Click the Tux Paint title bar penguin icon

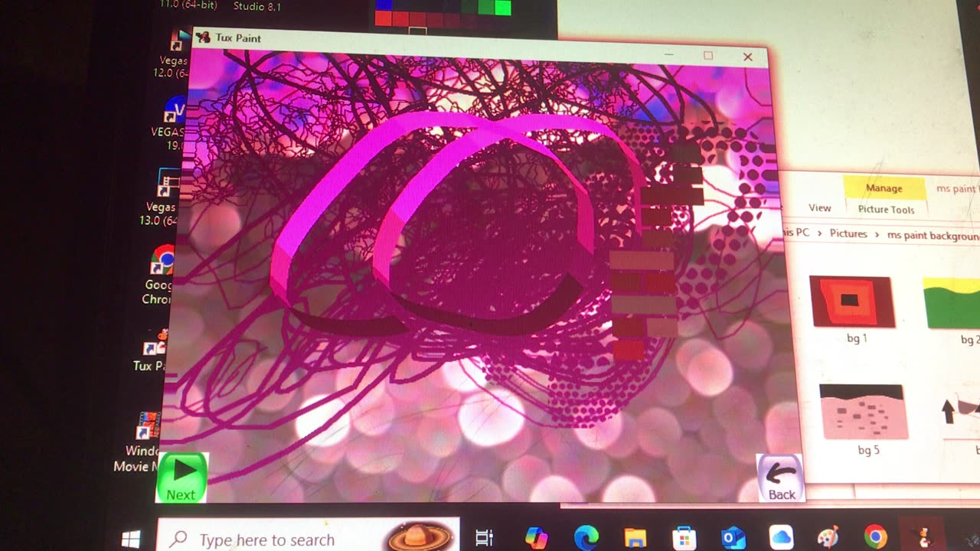pos(203,37)
